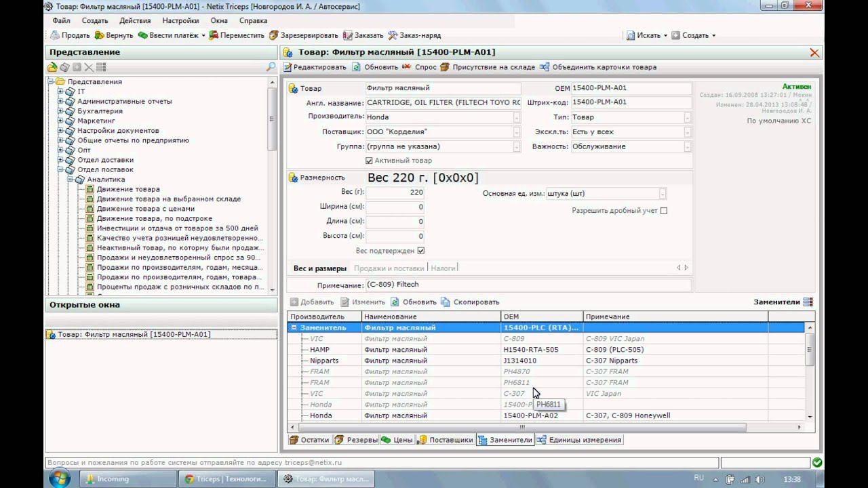Click the Заказать toolbar icon

348,35
